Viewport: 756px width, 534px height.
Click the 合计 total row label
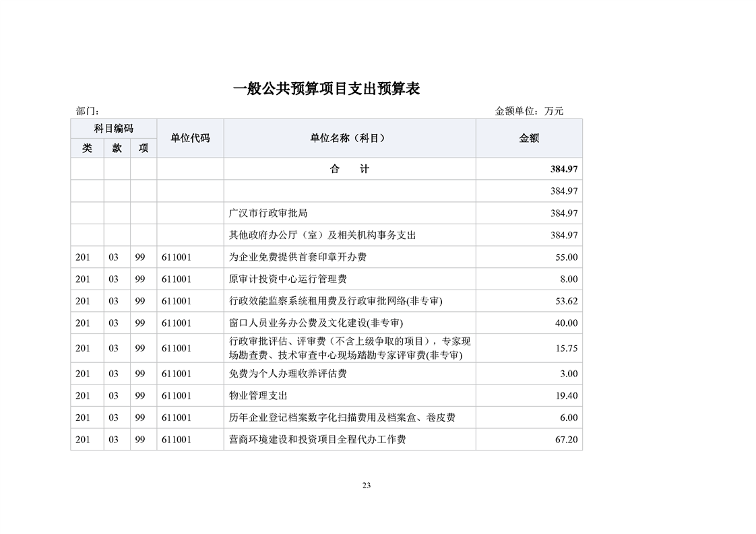point(350,169)
